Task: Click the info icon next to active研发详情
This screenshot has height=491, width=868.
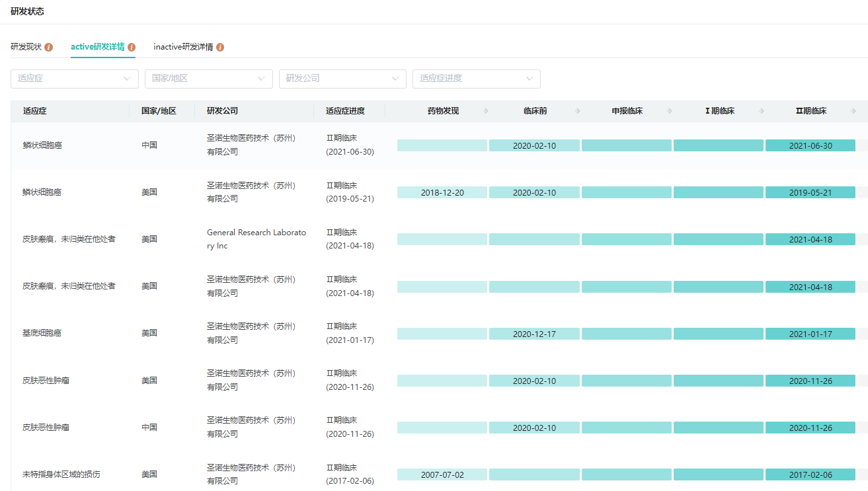Action: tap(132, 48)
